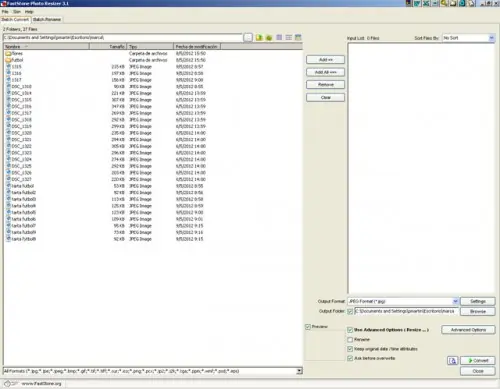Click the file icon of tarta futbol2
The width and height of the screenshot is (500, 389).
point(9,192)
